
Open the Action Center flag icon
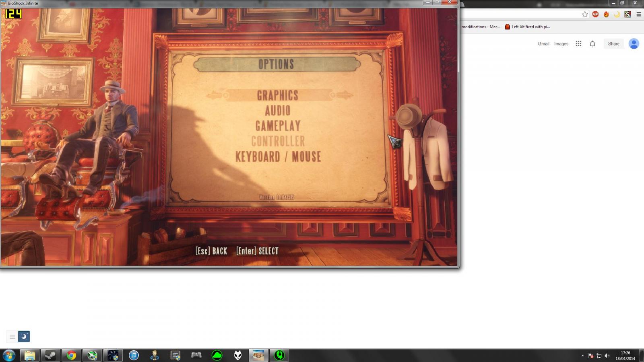tap(591, 356)
